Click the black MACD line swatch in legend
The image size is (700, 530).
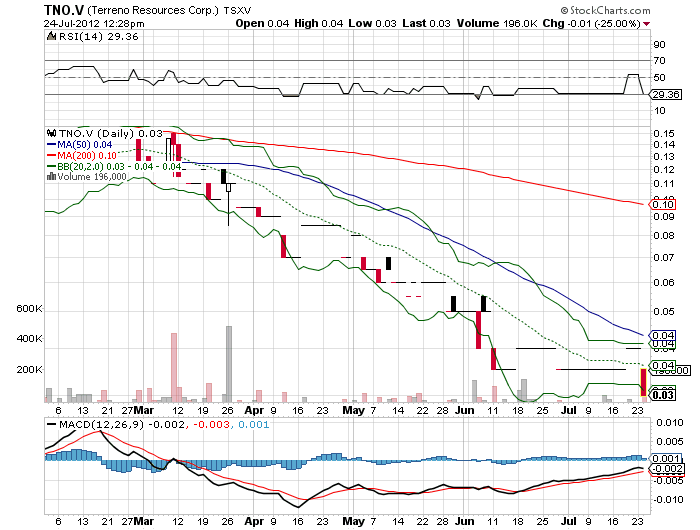pyautogui.click(x=52, y=425)
